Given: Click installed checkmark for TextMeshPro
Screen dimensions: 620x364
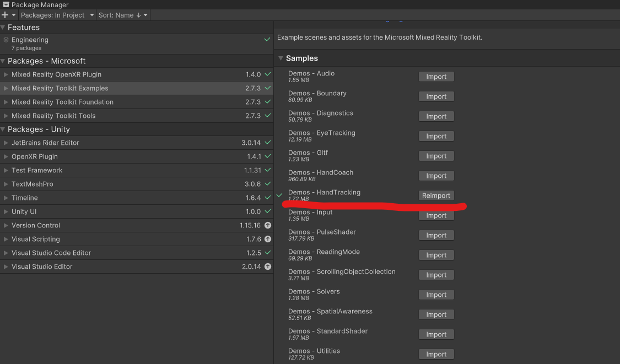Looking at the screenshot, I should click(268, 184).
